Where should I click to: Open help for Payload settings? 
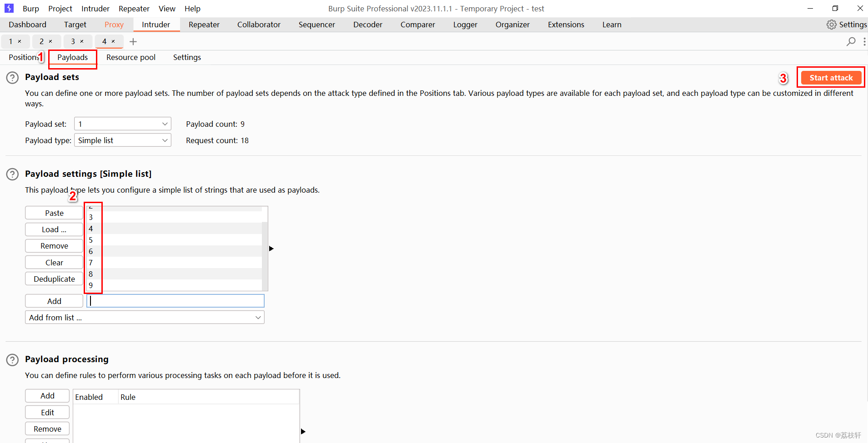[12, 174]
